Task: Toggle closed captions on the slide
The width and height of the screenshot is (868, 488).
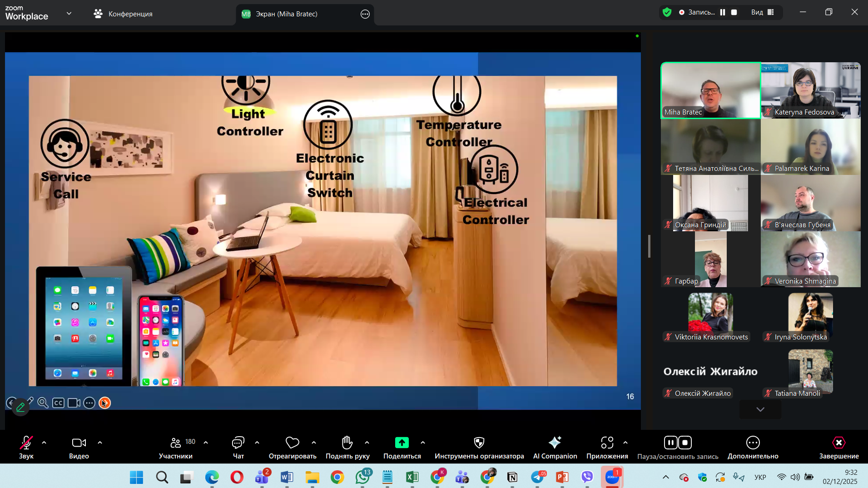Action: pos(58,403)
